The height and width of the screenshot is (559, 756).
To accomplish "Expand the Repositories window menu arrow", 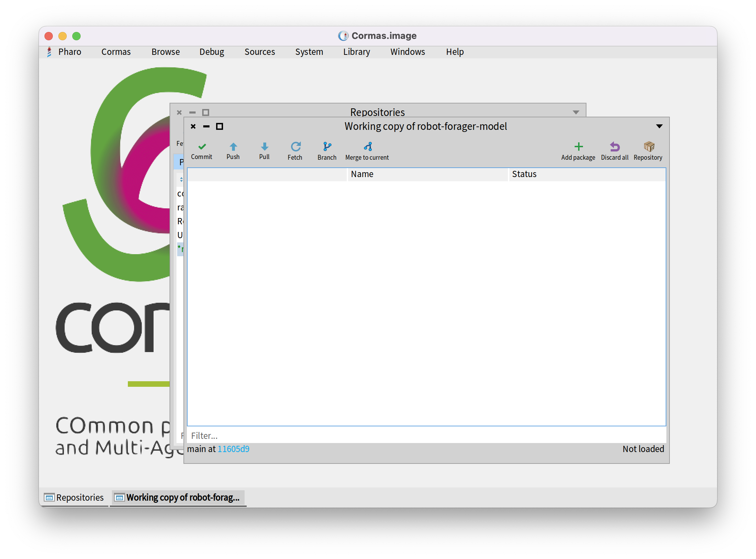I will click(576, 112).
